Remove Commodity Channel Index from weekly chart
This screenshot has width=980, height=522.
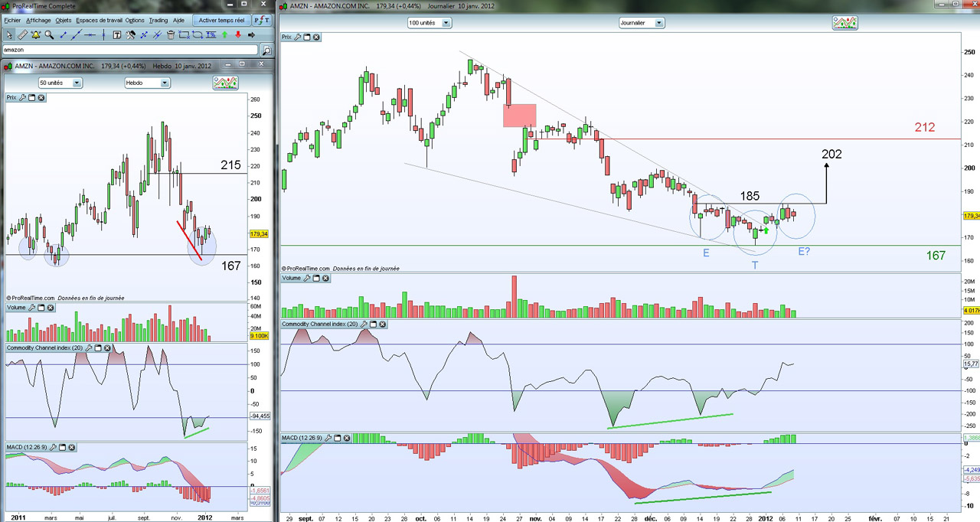[107, 348]
